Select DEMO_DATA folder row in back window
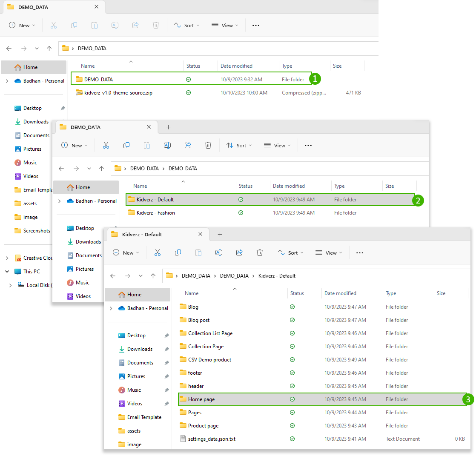Viewport: 476px width, 456px height. tap(191, 79)
